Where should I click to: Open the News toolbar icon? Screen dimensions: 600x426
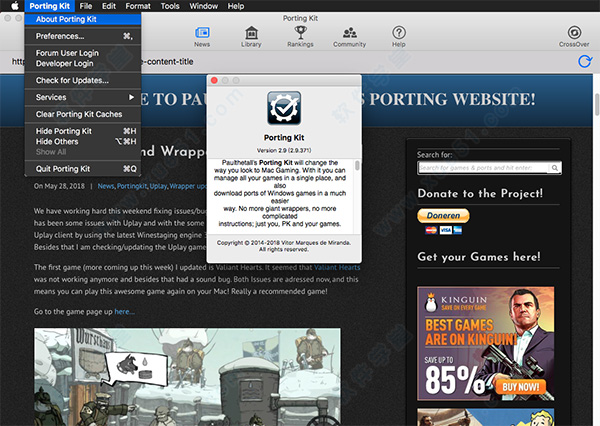[202, 36]
